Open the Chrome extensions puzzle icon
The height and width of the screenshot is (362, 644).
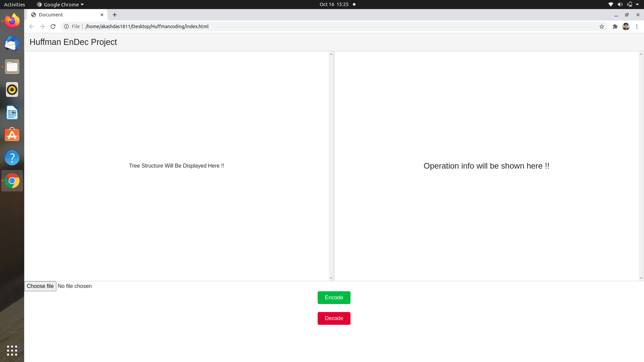tap(615, 26)
